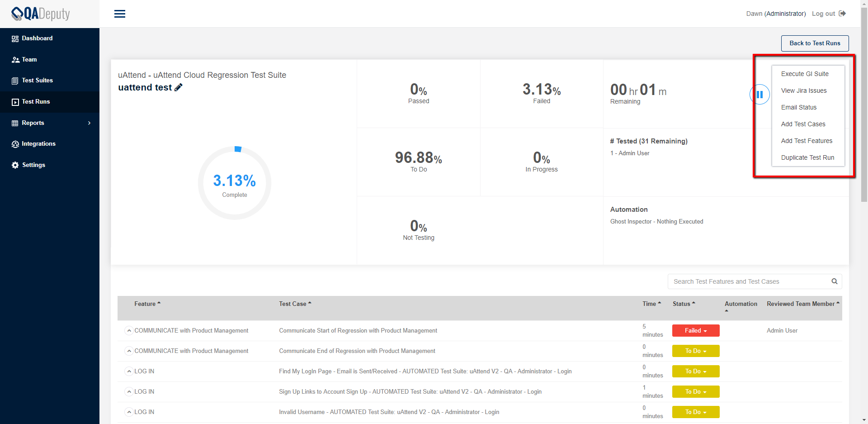Open the Failed status dropdown

coord(696,331)
